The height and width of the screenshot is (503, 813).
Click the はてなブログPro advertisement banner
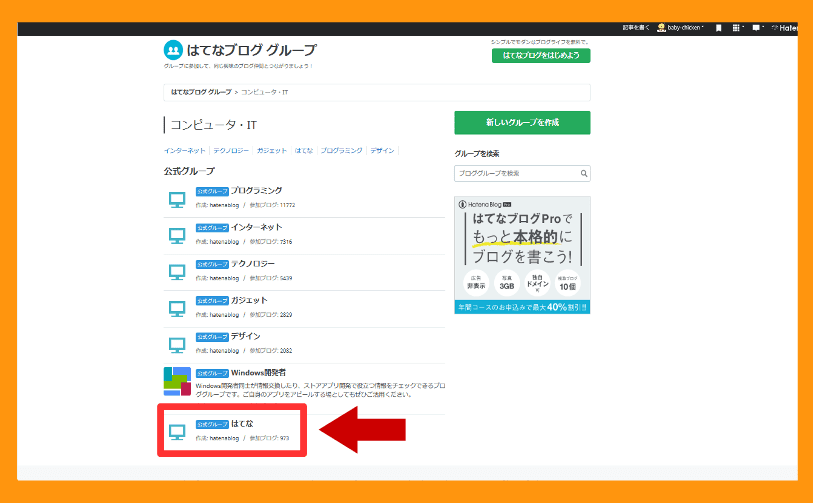click(x=522, y=255)
